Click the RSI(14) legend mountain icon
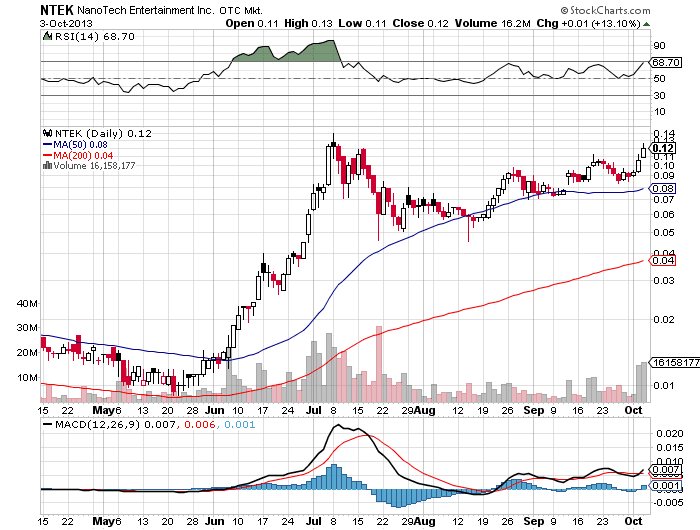Screen dimensions: 700x530 click(47, 36)
